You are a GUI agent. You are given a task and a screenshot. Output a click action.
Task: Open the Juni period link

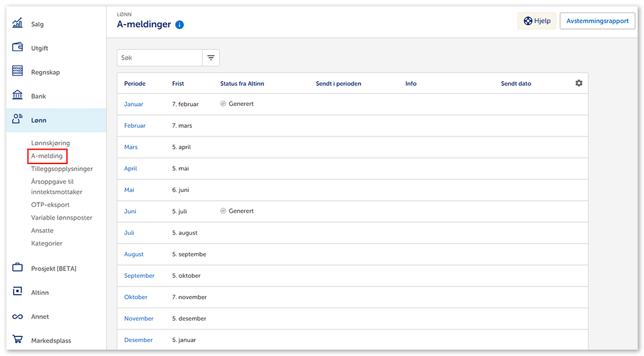pos(130,211)
